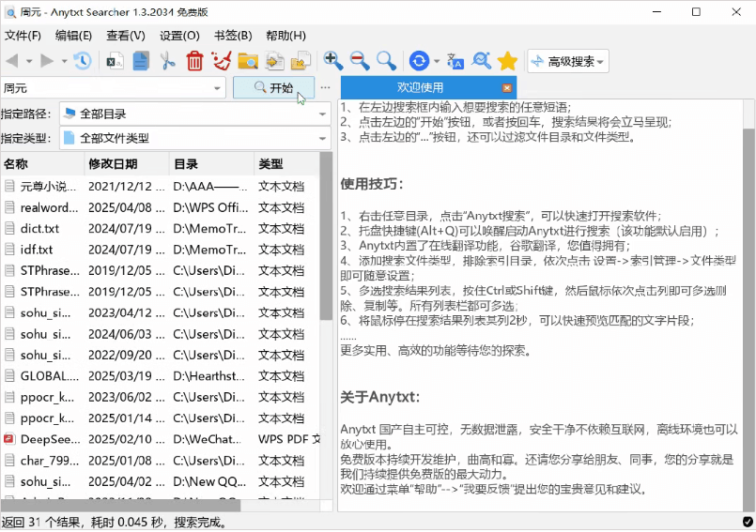This screenshot has width=756, height=532.
Task: Open the 设置(O) menu
Action: [x=179, y=36]
